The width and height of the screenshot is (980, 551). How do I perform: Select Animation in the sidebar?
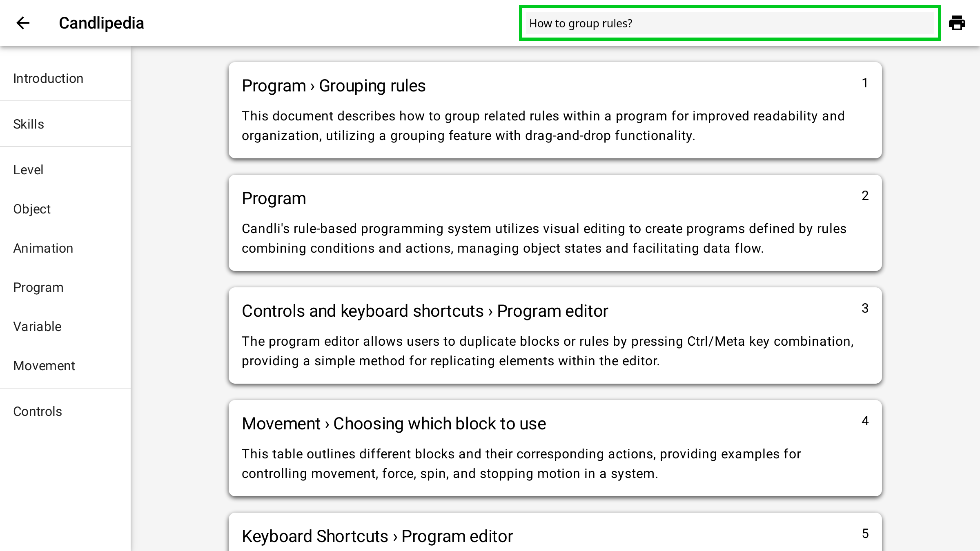[x=43, y=248]
